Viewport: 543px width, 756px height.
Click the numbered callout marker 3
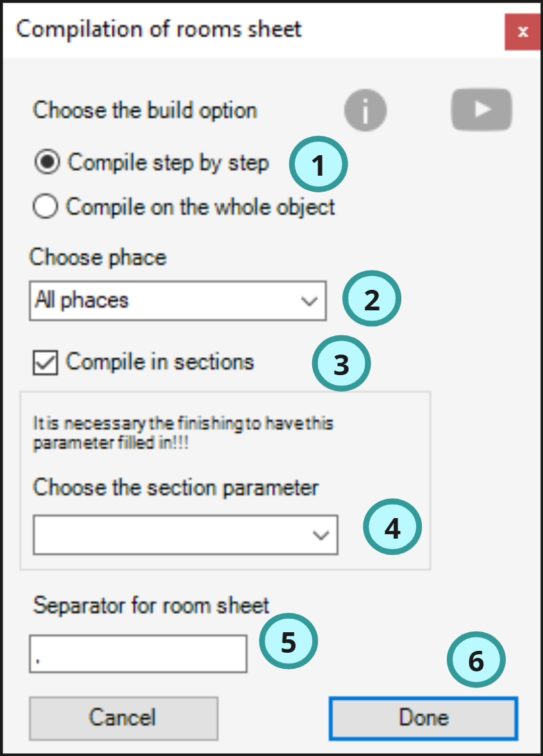342,364
